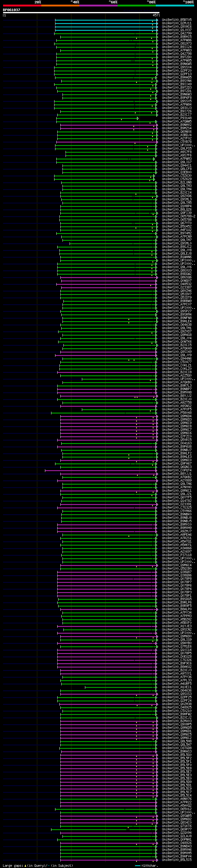197x868 pixels.
Task: Open the UniRef100_Q42799 hit label
Action: tap(177, 33)
